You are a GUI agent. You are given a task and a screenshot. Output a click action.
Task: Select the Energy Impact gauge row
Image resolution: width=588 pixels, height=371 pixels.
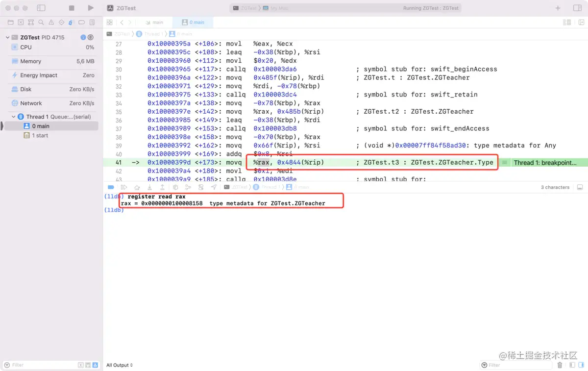(51, 75)
